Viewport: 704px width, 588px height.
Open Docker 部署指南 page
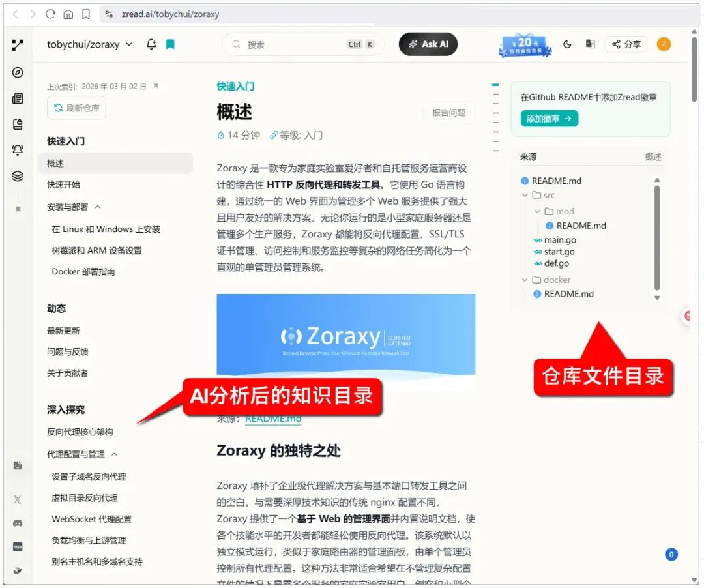(83, 272)
